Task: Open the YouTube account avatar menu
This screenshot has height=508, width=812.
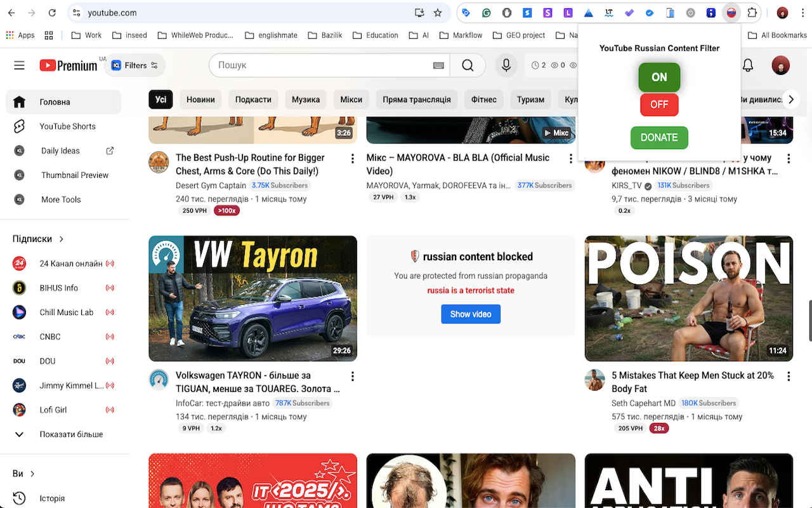Action: point(780,65)
